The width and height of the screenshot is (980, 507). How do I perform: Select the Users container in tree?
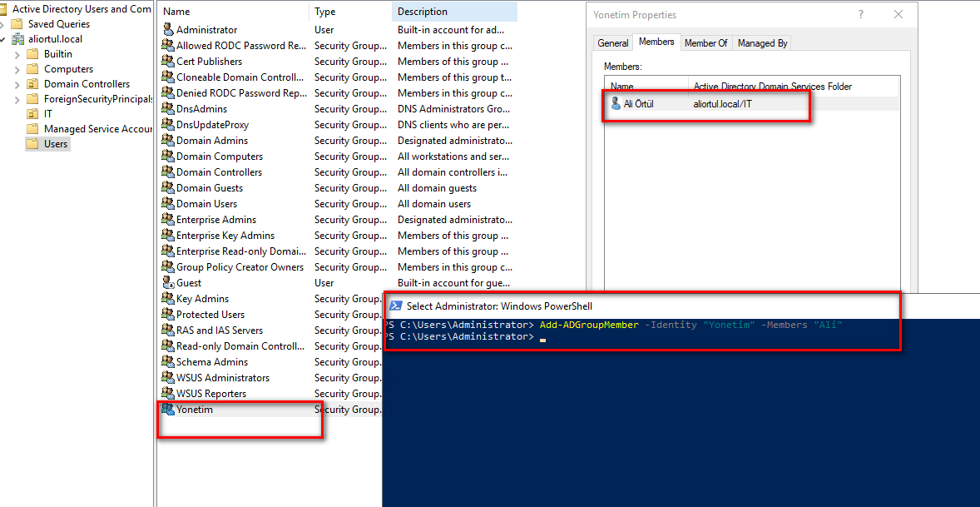point(56,144)
